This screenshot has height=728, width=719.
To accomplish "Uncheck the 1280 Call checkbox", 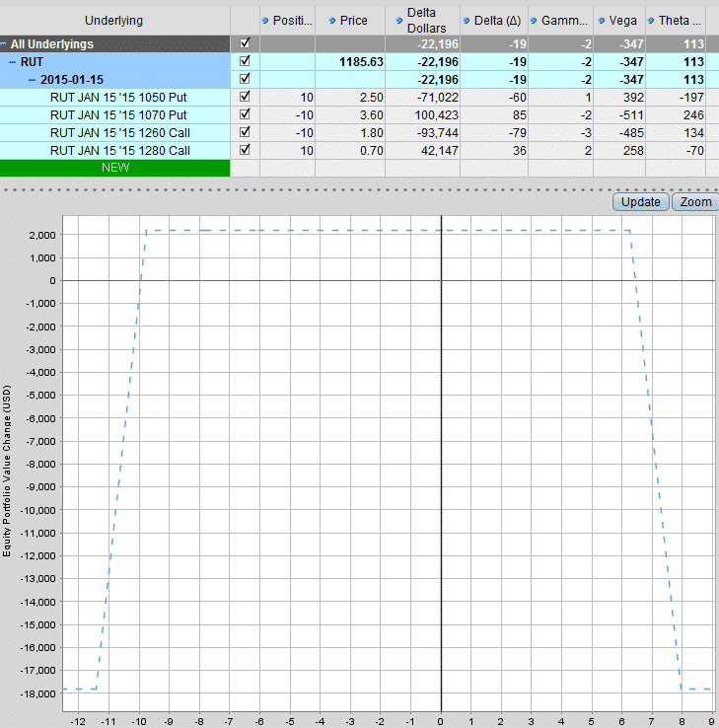I will tap(245, 150).
